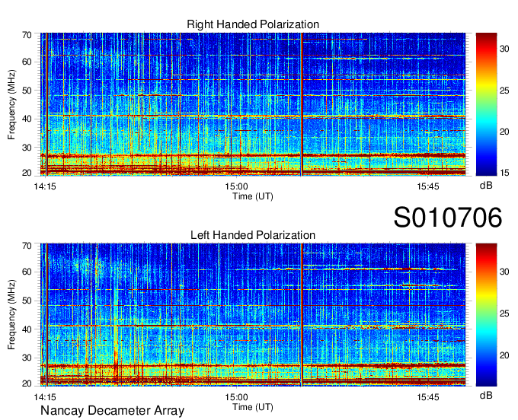Click the "Nancay Decameter Array" caption
This screenshot has width=518, height=420.
pyautogui.click(x=112, y=410)
